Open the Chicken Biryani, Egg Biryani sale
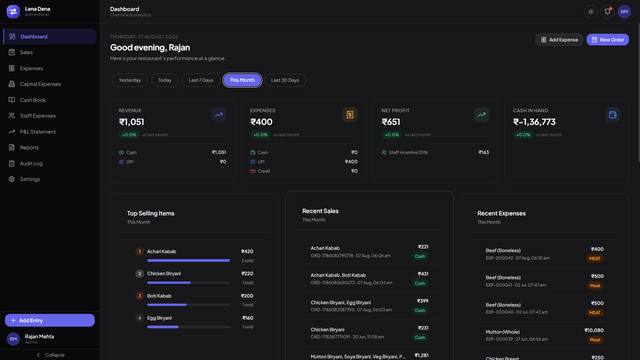Image resolution: width=640 pixels, height=360 pixels. [369, 306]
